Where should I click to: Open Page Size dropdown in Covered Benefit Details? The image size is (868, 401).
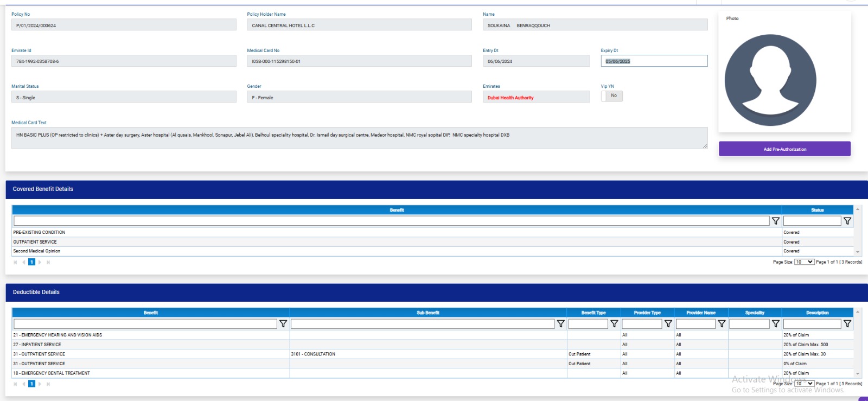(804, 262)
